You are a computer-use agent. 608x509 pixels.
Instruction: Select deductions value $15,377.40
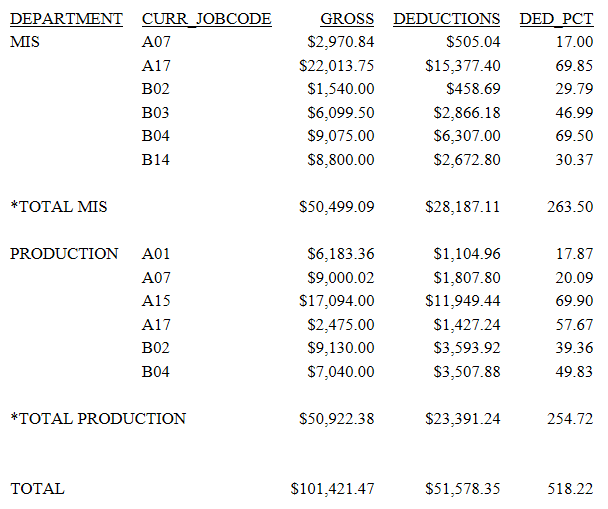click(463, 66)
